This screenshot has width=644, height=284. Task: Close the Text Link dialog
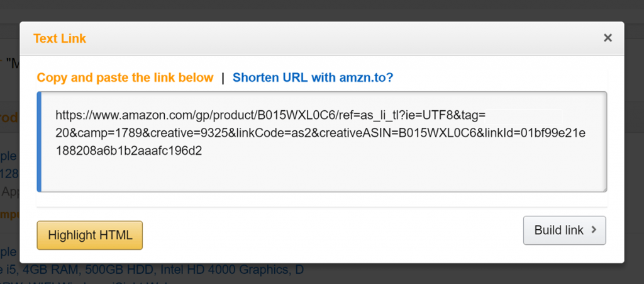[x=608, y=38]
